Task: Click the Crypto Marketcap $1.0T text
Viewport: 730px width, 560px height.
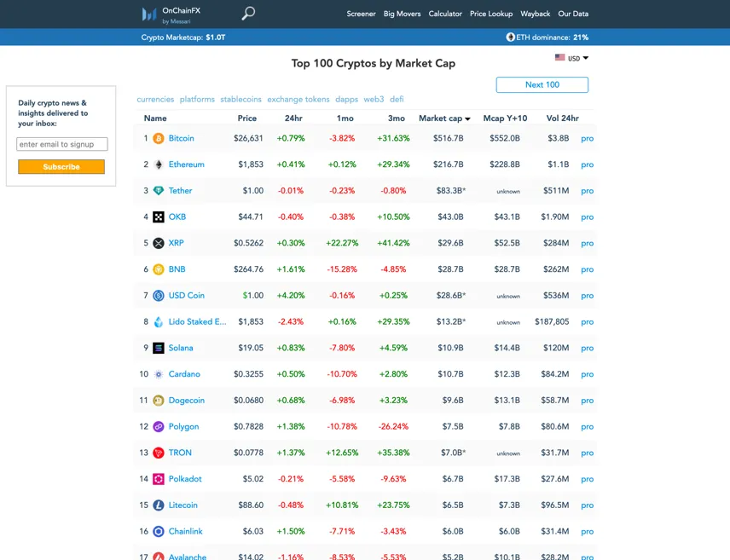Action: (183, 38)
